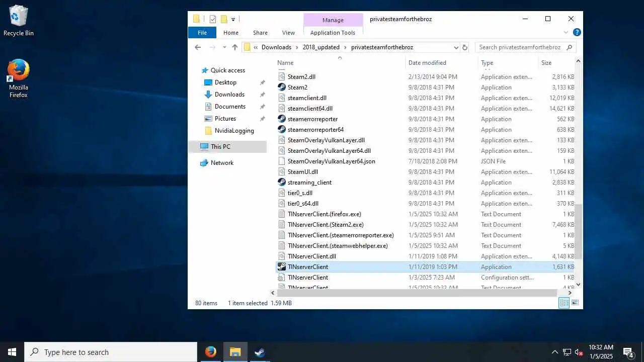Select the steamerrorreporter64 file icon
The height and width of the screenshot is (362, 644).
[282, 130]
